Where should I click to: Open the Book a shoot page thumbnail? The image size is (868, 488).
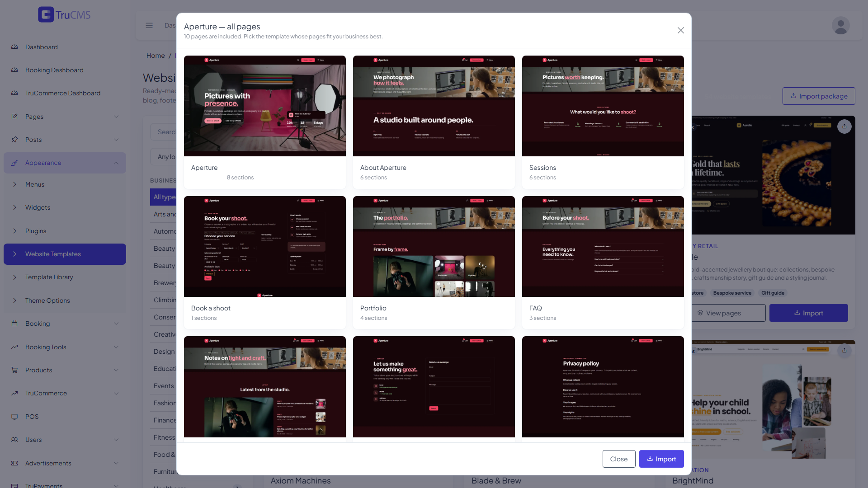tap(265, 246)
